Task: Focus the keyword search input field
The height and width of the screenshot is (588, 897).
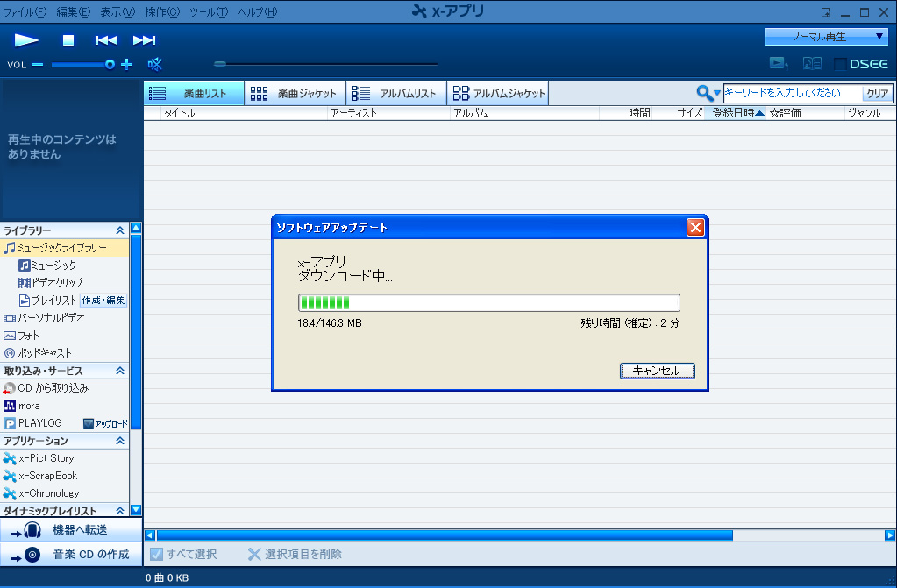Action: [793, 93]
